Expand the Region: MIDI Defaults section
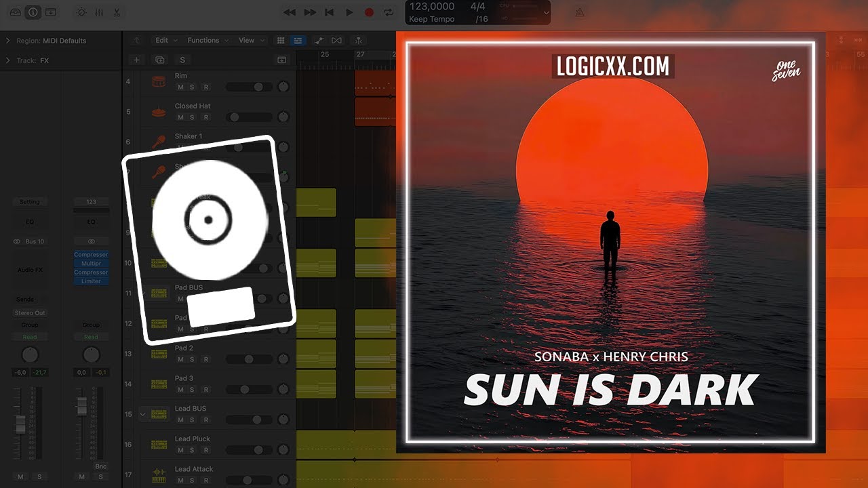 click(x=7, y=41)
